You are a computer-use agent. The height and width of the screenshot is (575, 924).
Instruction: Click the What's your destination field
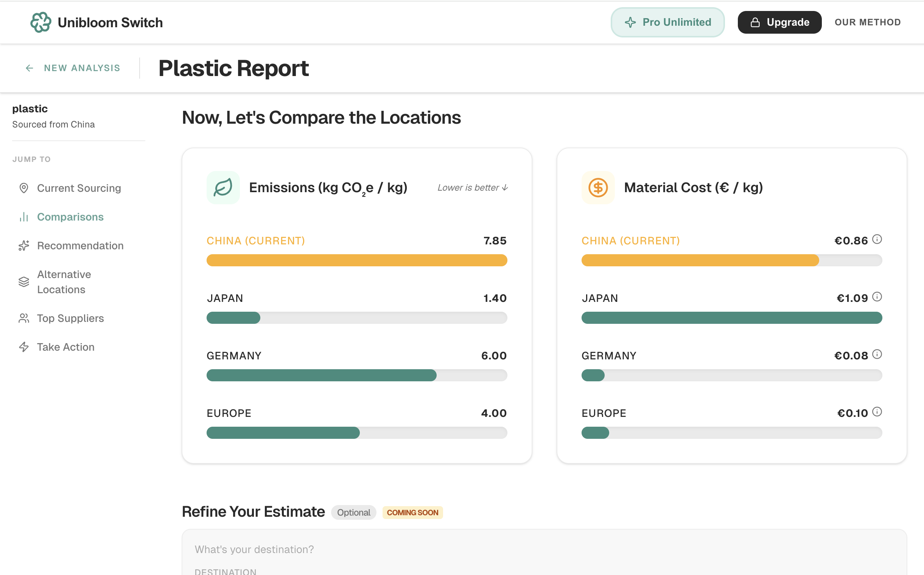(254, 549)
